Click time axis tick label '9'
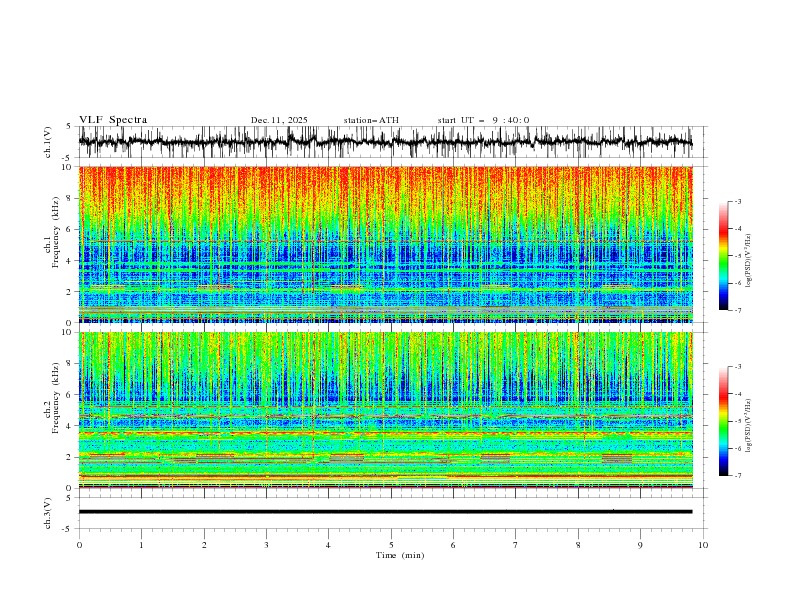 (640, 545)
